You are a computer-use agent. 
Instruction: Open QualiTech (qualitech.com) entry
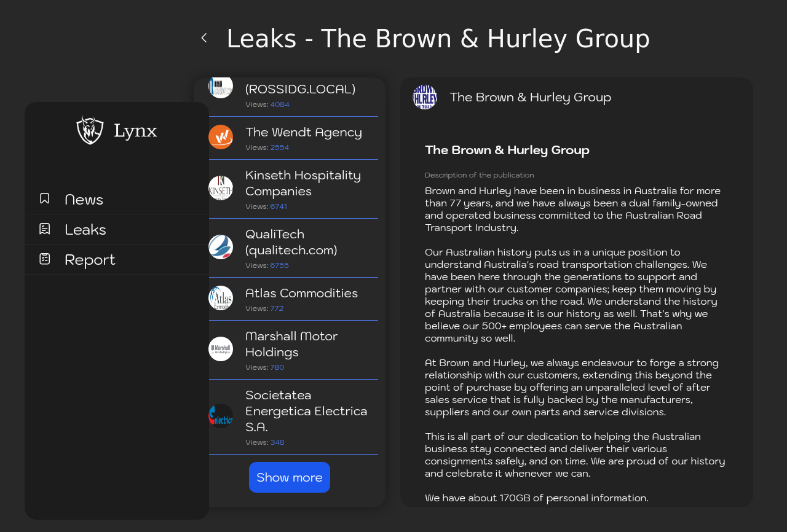293,248
